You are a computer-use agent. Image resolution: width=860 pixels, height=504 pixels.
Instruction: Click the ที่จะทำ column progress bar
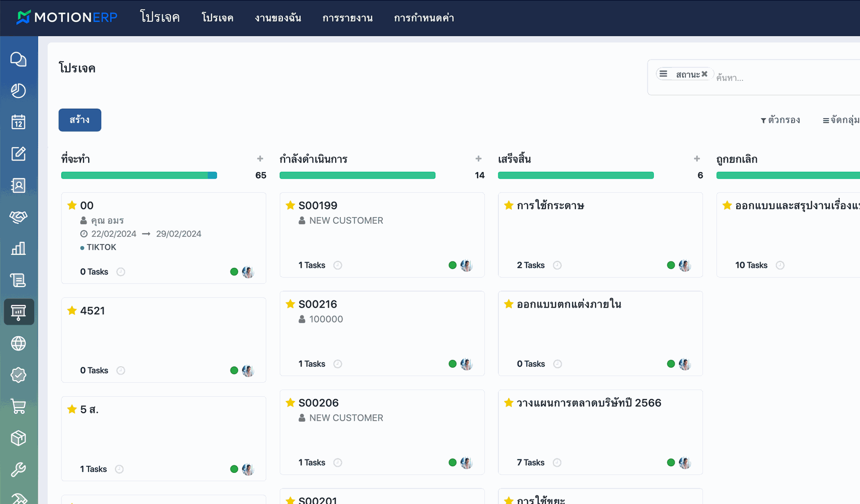click(x=139, y=176)
